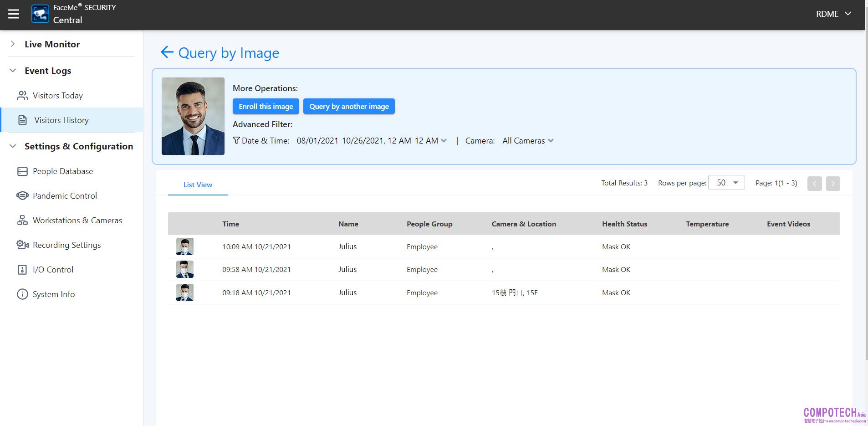Open the I/O Control page
The image size is (868, 426).
point(53,270)
